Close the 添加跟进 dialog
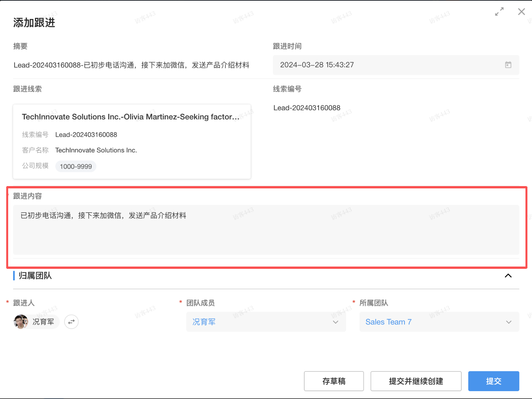 (521, 12)
